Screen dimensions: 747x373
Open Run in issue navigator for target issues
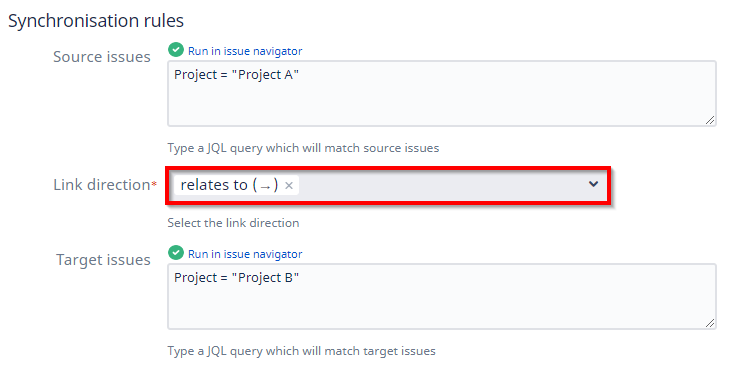pyautogui.click(x=245, y=254)
